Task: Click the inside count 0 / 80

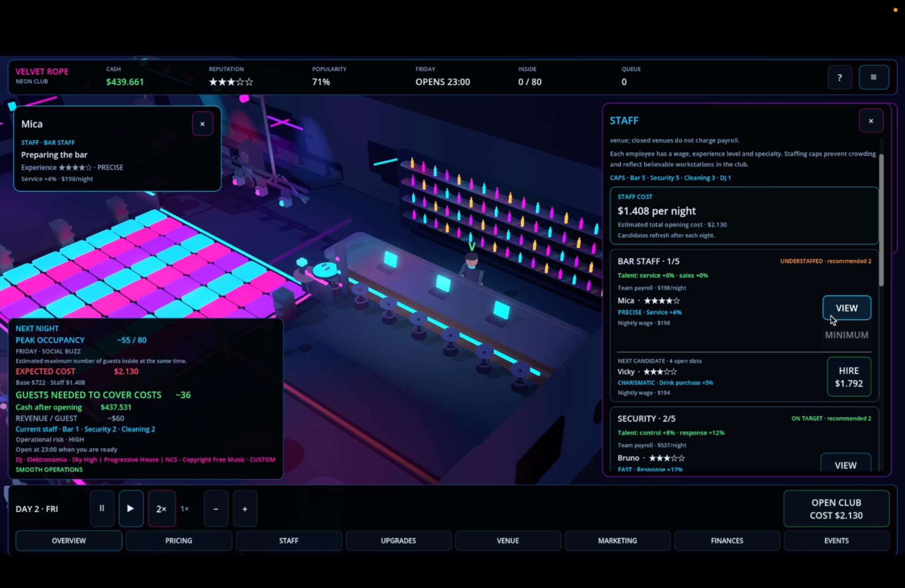Action: tap(530, 82)
